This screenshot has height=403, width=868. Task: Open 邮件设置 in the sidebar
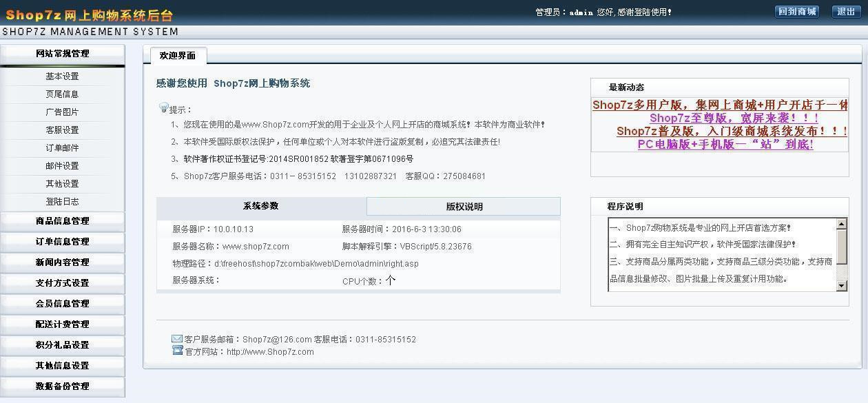pos(62,166)
